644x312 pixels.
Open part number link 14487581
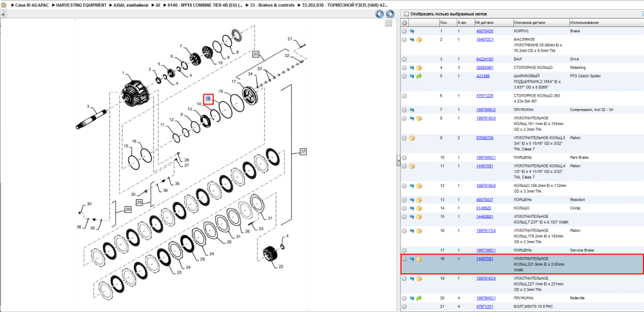485,259
